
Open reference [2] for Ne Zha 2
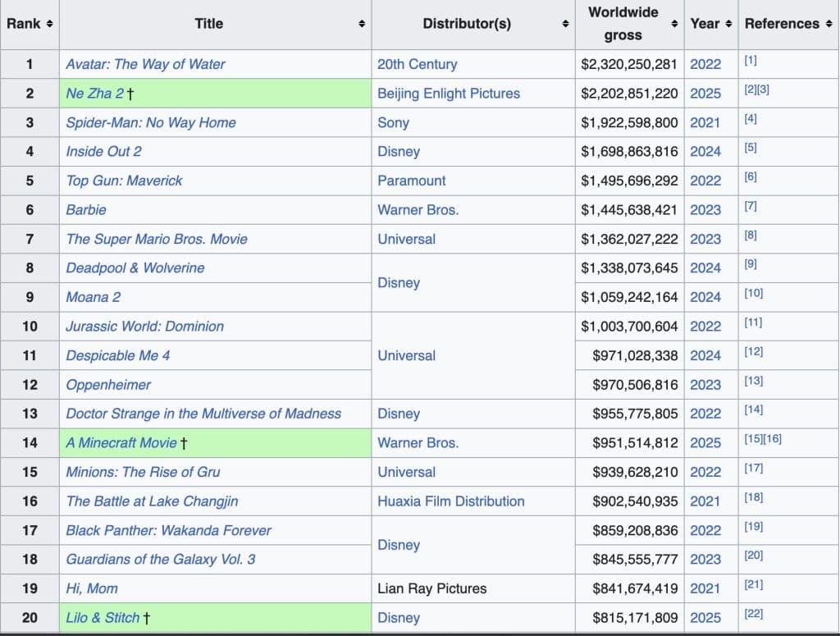tap(750, 89)
